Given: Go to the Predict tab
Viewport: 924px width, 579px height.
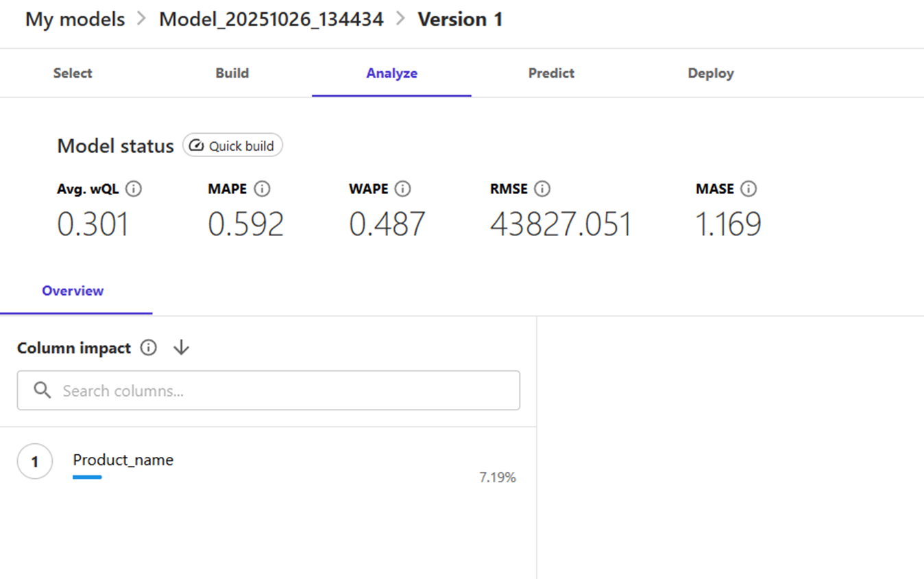Looking at the screenshot, I should [551, 73].
